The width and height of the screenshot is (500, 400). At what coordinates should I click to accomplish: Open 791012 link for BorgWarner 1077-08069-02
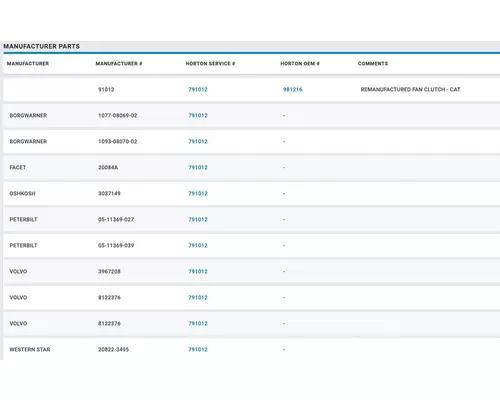click(x=198, y=115)
